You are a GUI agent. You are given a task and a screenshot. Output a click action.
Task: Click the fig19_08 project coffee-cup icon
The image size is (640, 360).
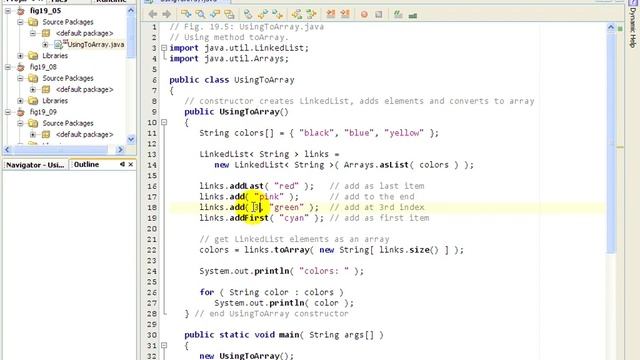(x=21, y=67)
